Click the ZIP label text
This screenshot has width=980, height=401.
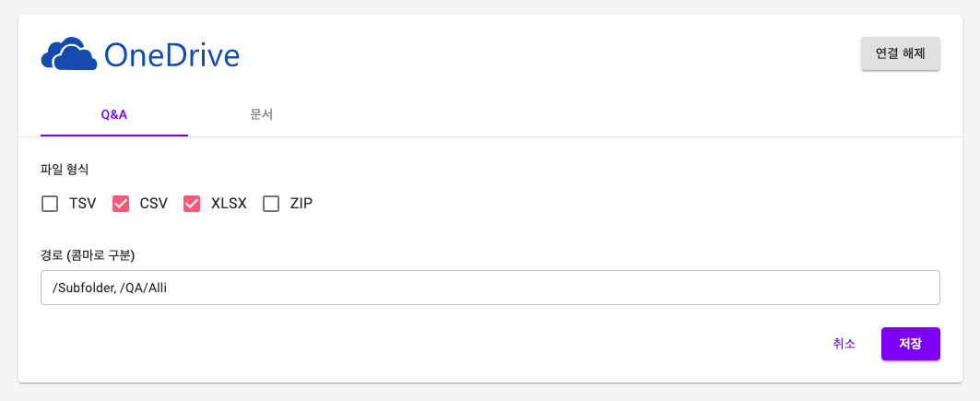[x=301, y=204]
